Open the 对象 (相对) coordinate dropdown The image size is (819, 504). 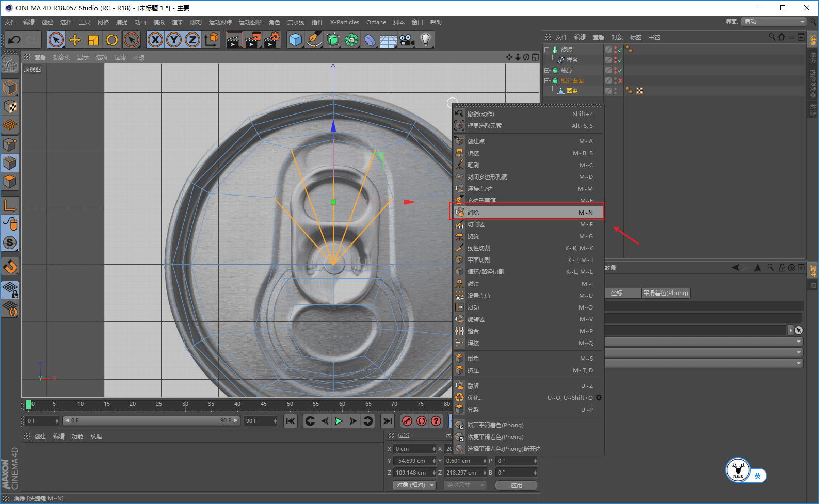point(414,485)
